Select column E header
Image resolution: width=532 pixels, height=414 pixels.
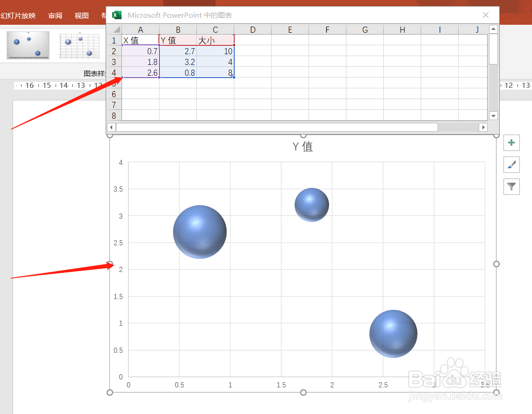coord(290,30)
